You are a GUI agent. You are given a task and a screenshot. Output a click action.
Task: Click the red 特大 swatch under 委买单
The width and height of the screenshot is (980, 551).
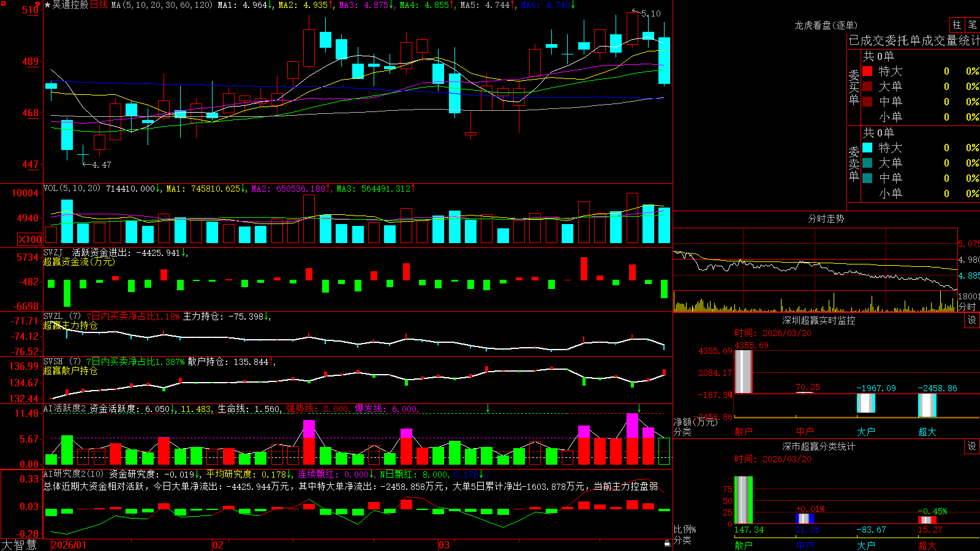coord(867,71)
